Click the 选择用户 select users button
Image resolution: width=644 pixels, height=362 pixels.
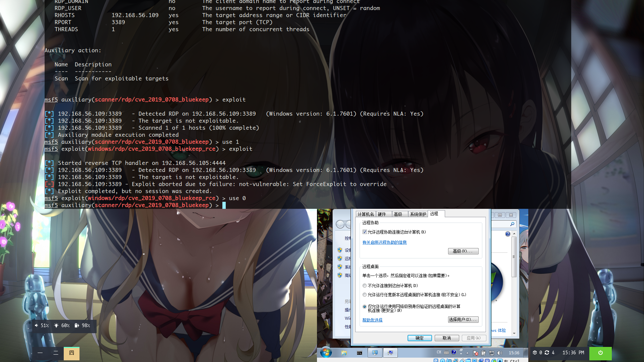coord(463,319)
